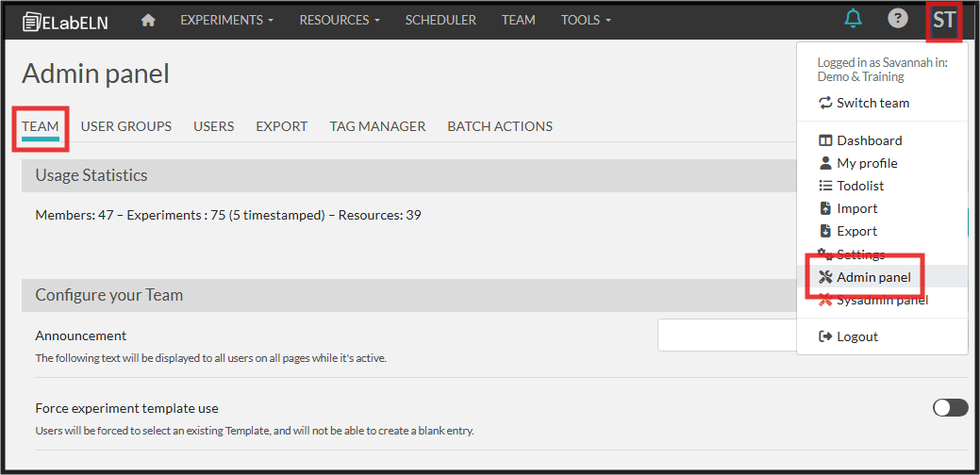Click Logout in the user menu

[856, 336]
